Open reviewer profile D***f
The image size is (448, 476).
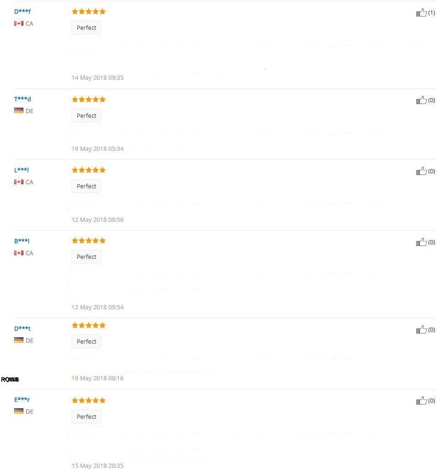22,11
